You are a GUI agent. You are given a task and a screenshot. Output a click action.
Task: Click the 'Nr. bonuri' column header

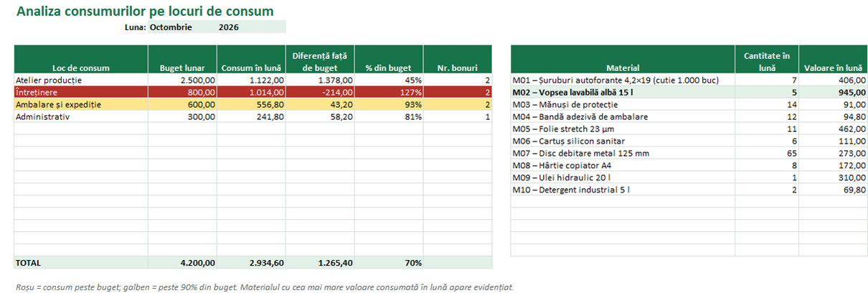(458, 60)
